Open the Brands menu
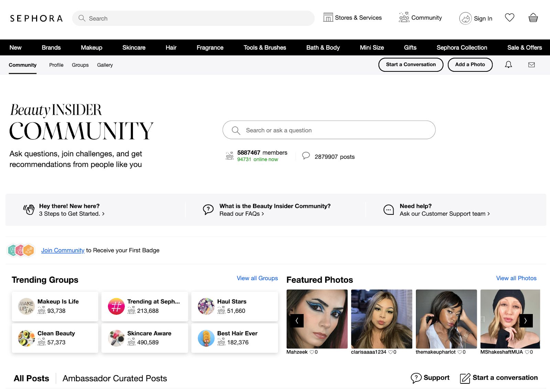Screen dimensions: 550x392 (x=51, y=47)
